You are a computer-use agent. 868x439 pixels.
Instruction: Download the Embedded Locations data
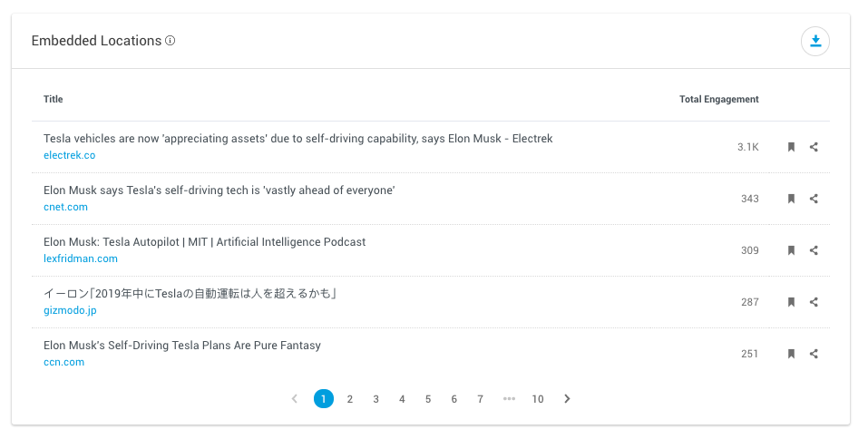click(814, 41)
